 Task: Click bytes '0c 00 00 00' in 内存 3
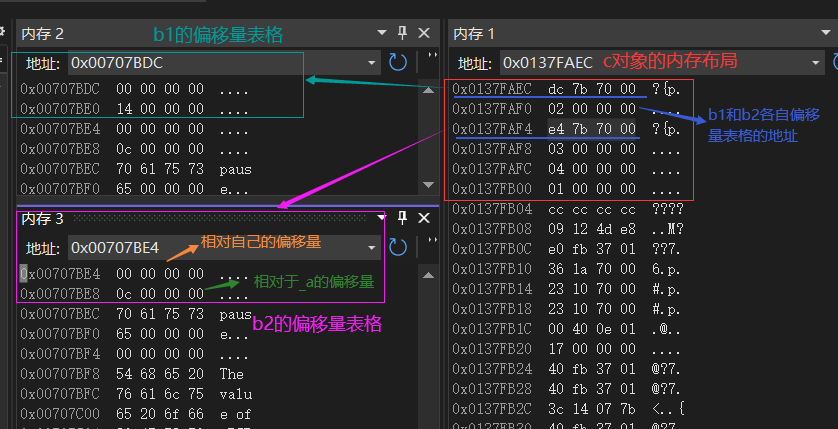coord(160,294)
